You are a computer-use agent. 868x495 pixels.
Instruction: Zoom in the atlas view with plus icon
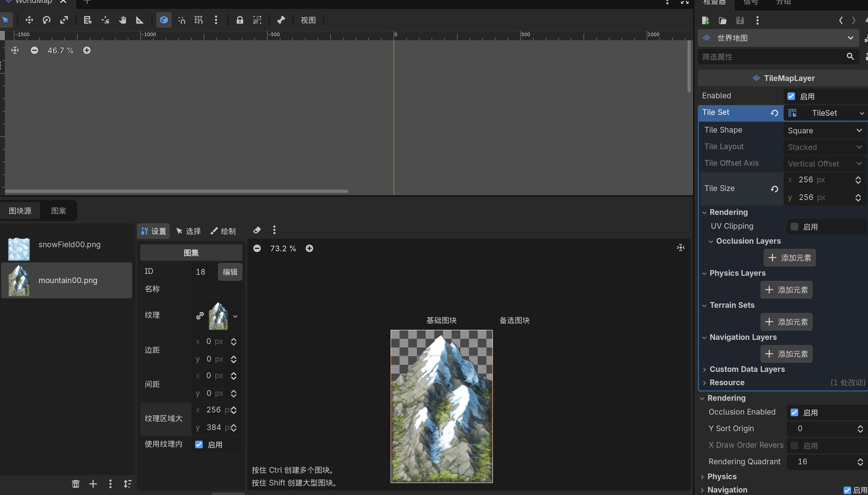(309, 248)
